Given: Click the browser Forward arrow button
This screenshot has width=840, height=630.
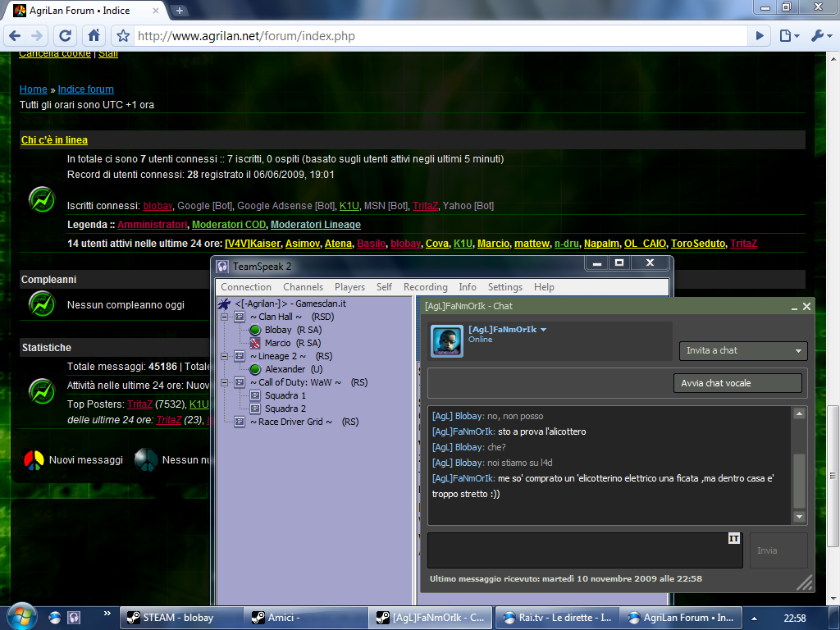Looking at the screenshot, I should 37,36.
